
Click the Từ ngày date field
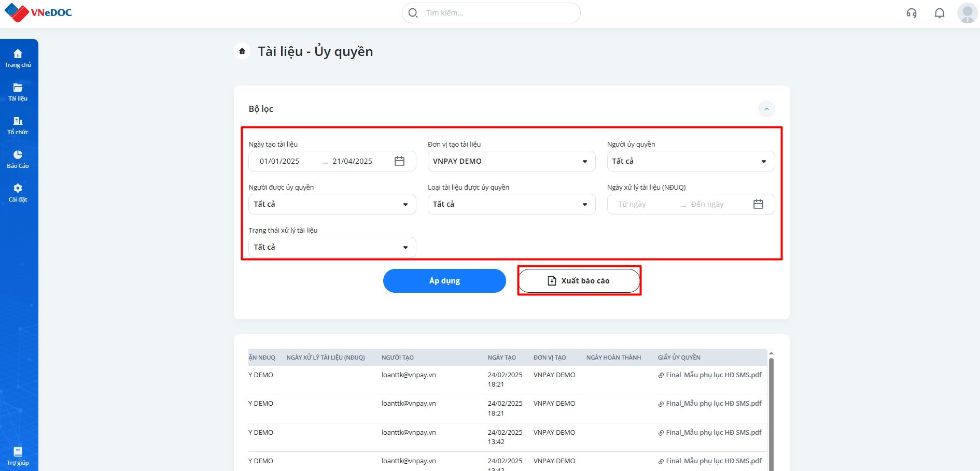coord(632,204)
